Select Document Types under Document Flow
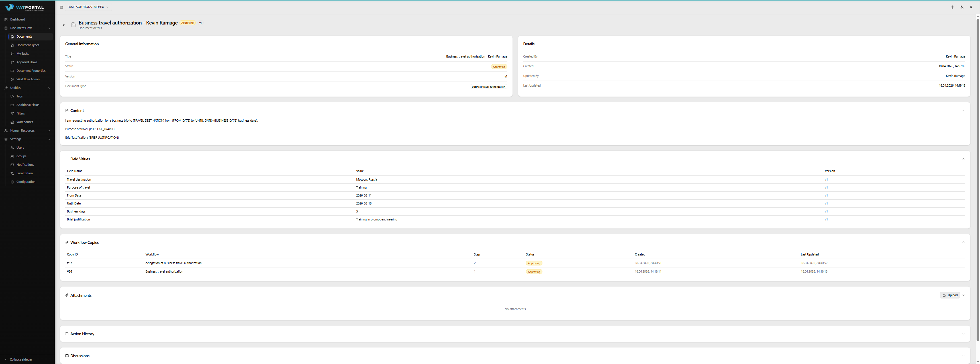 click(x=28, y=45)
